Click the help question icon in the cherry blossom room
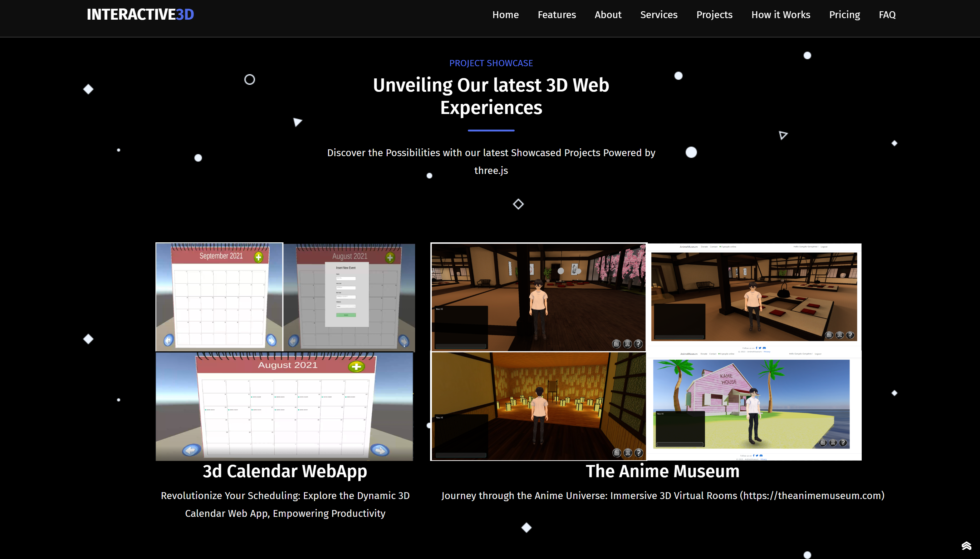The image size is (980, 559). click(638, 344)
